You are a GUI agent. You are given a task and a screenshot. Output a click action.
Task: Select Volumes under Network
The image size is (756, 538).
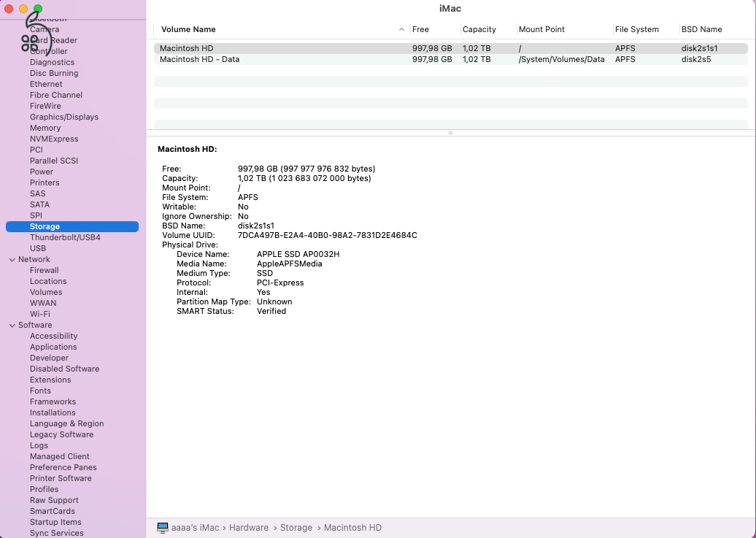pos(46,293)
